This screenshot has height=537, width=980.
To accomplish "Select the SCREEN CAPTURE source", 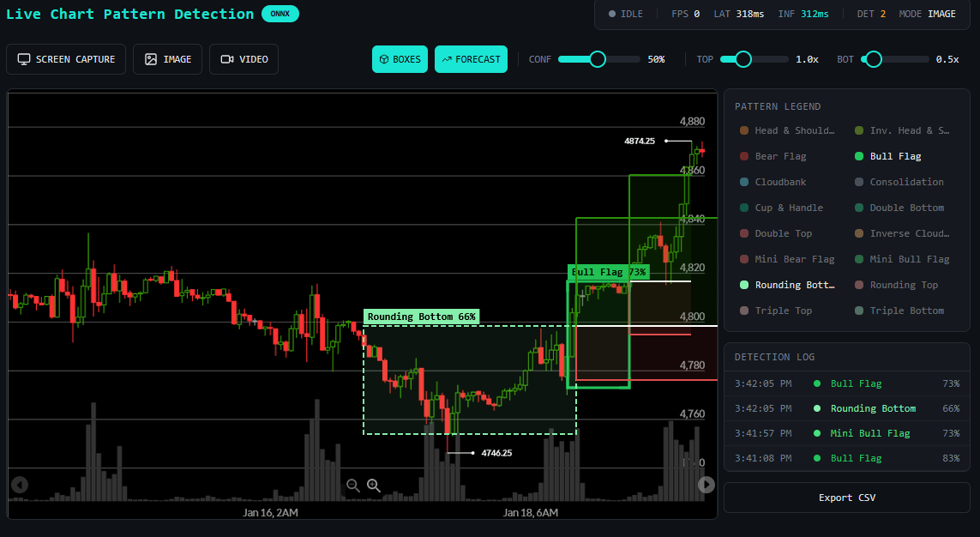I will (66, 59).
